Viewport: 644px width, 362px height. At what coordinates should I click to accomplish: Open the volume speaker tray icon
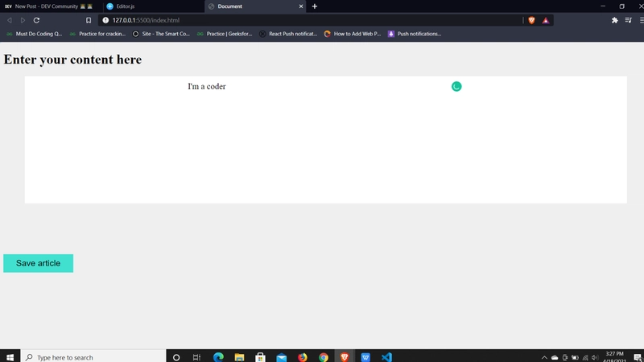tap(595, 357)
